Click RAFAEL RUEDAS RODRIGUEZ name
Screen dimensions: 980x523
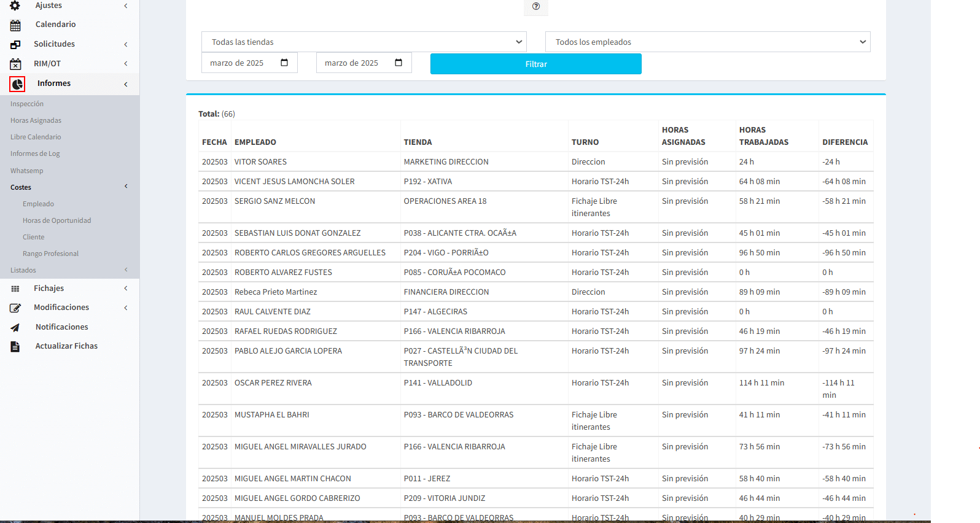tap(286, 331)
